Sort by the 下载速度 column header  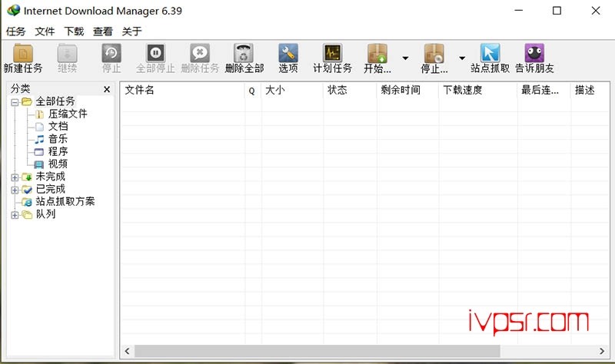pos(477,90)
